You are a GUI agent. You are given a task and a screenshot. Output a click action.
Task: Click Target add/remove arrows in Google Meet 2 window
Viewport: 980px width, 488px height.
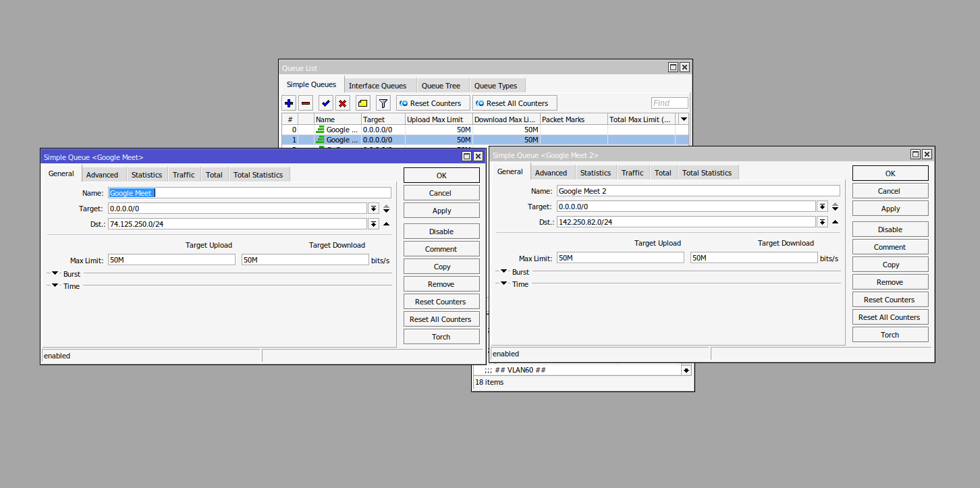(835, 207)
